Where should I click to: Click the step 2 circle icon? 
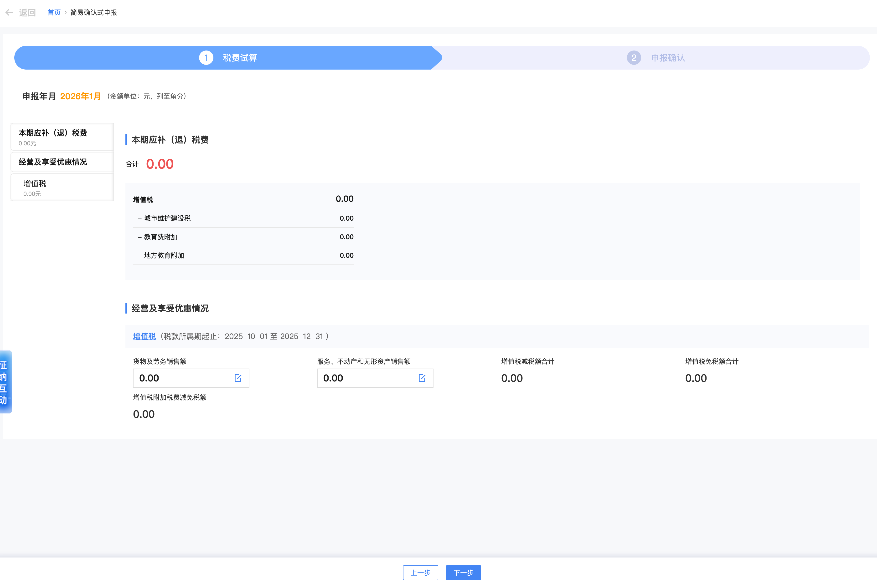pos(634,57)
